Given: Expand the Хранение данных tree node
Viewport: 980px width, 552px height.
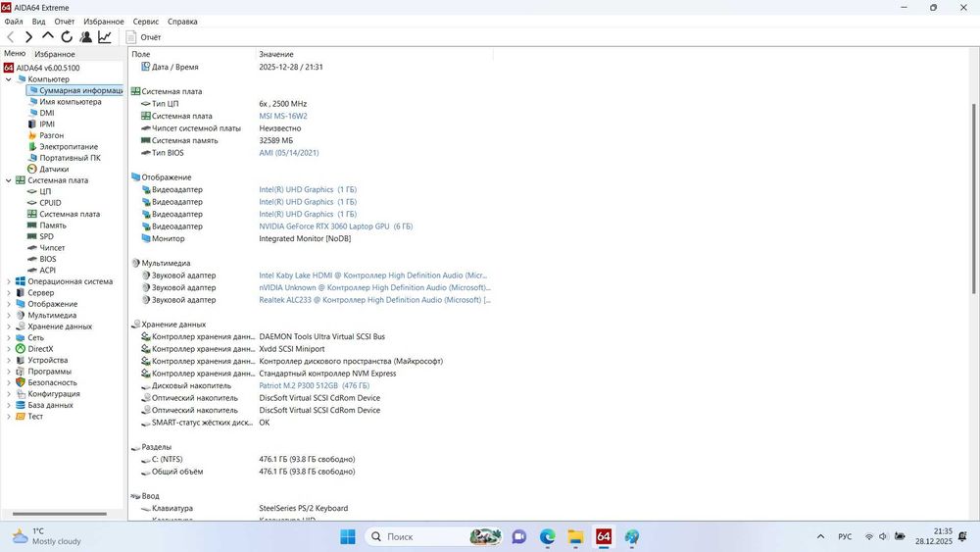Looking at the screenshot, I should [x=9, y=326].
